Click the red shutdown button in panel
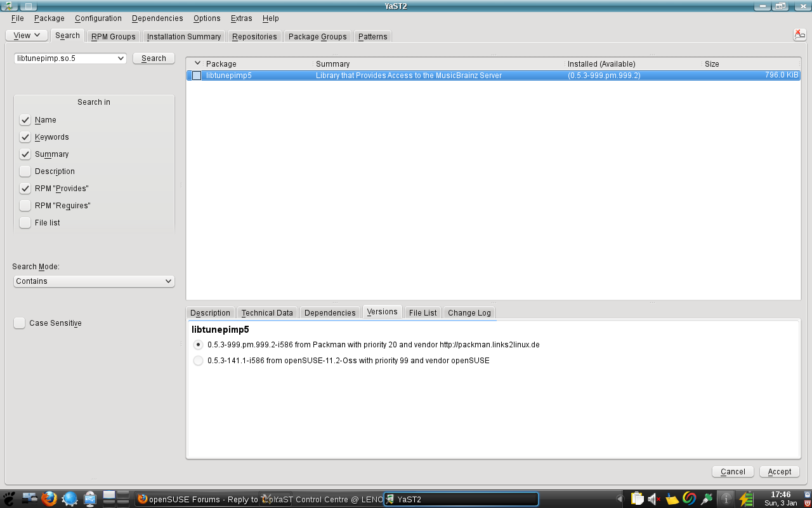The image size is (812, 508). tap(807, 503)
